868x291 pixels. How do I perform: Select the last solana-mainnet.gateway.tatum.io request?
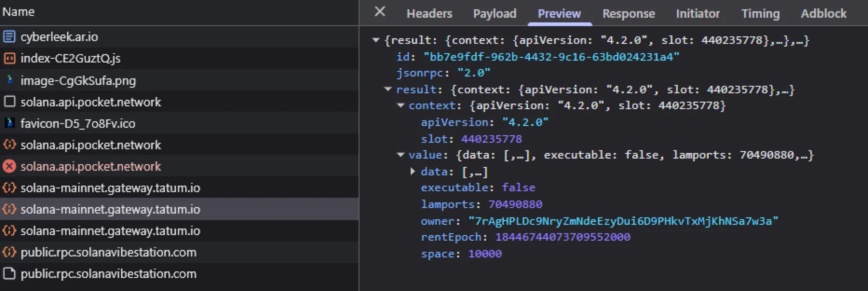[179, 231]
